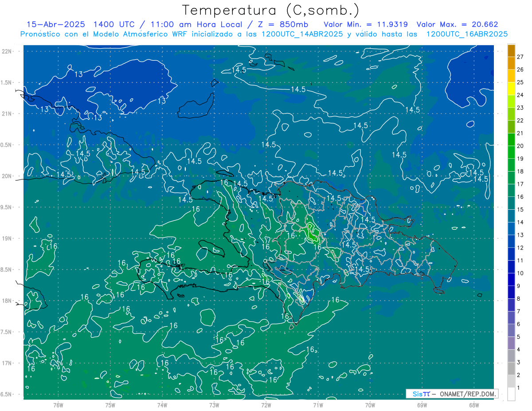Click 'Valor Min. = 11.9319' readout
This screenshot has width=532, height=411.
click(x=366, y=24)
